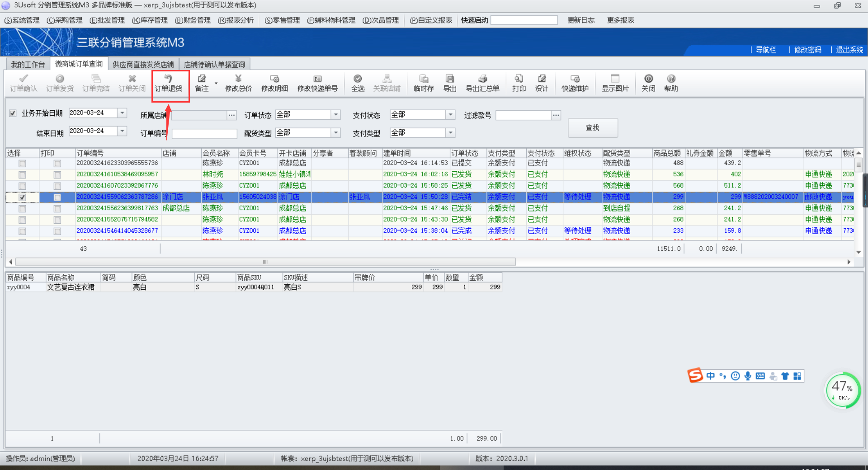Expand the 配货类型 dropdown
The height and width of the screenshot is (470, 868).
(335, 133)
